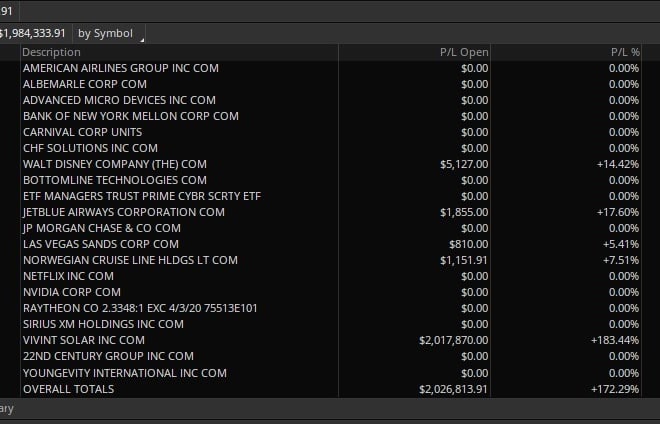Select ETF MANAGERS TRUST PRIME CYBR SCRTY ETF

tap(142, 196)
